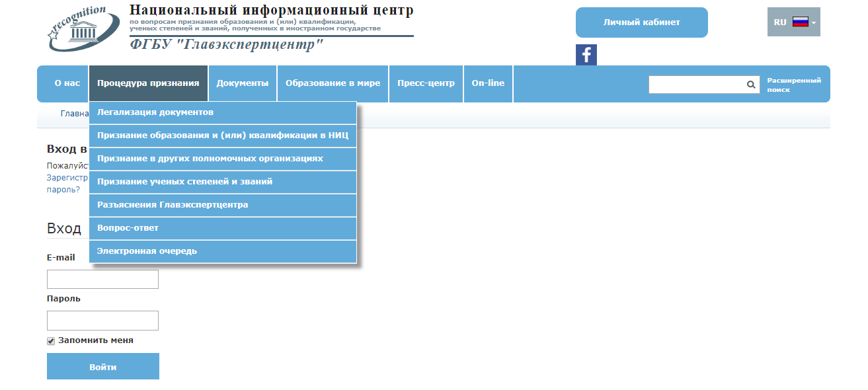Choose 'Признание образования и (или) квалификации в НИЦ'
This screenshot has width=868, height=390.
[x=223, y=136]
